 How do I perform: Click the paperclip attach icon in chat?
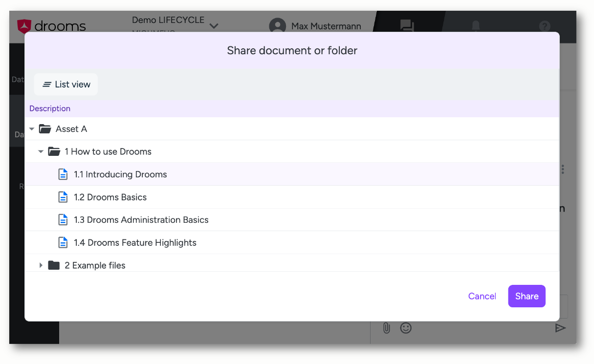pos(386,328)
